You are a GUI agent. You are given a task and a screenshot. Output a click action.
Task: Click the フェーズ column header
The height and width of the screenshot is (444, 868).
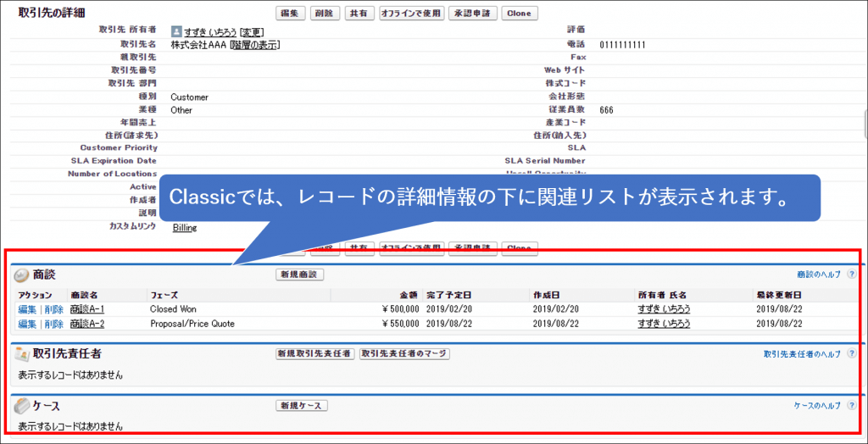pos(164,295)
